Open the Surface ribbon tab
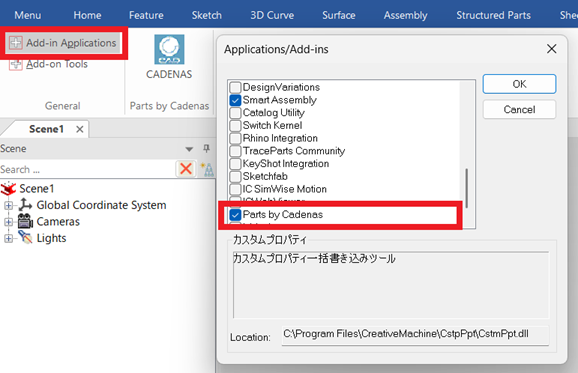The height and width of the screenshot is (373, 578). (339, 15)
